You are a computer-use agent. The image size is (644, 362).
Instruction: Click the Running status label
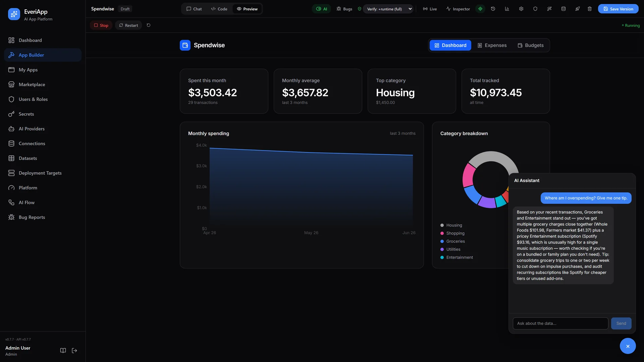tap(631, 25)
